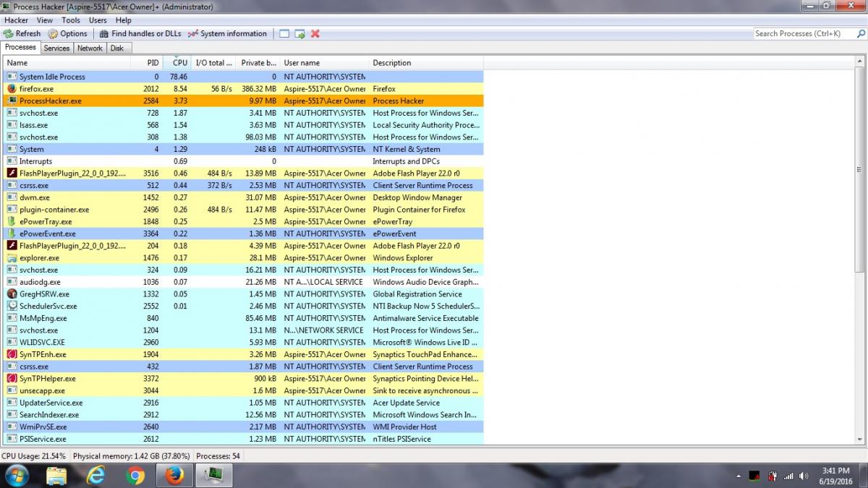Select audiodg.exe row
868x488 pixels.
[x=243, y=282]
